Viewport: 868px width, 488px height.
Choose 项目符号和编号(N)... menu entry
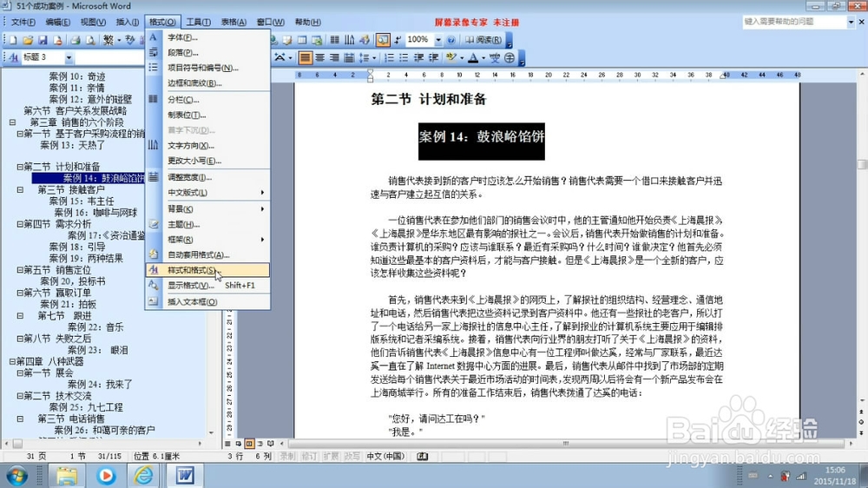pos(207,68)
